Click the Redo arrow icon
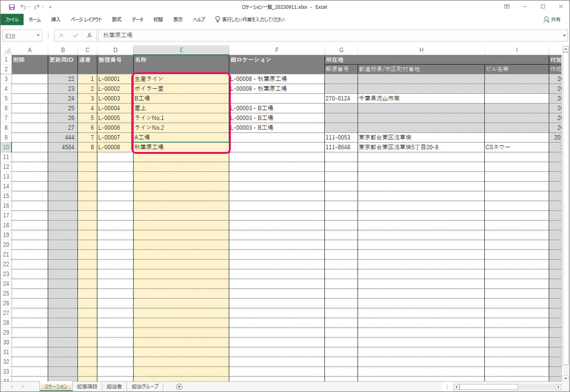The height and width of the screenshot is (392, 570). (x=37, y=7)
